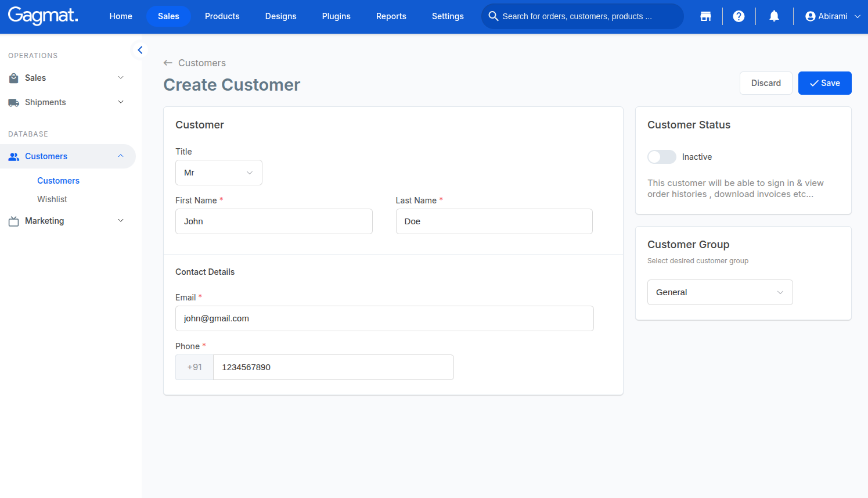This screenshot has height=498, width=868.
Task: Select the Sales tab in top navigation
Action: 168,16
